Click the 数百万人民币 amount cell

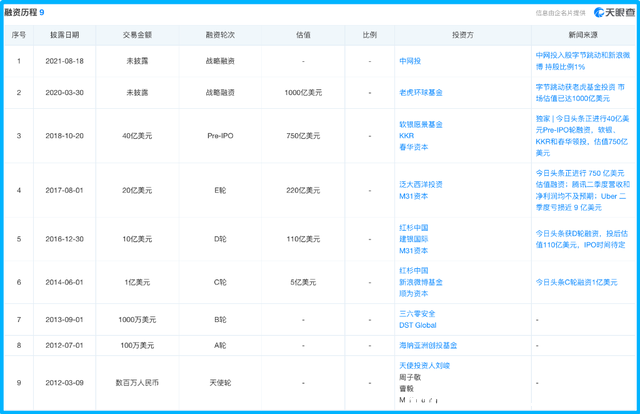[x=137, y=383]
